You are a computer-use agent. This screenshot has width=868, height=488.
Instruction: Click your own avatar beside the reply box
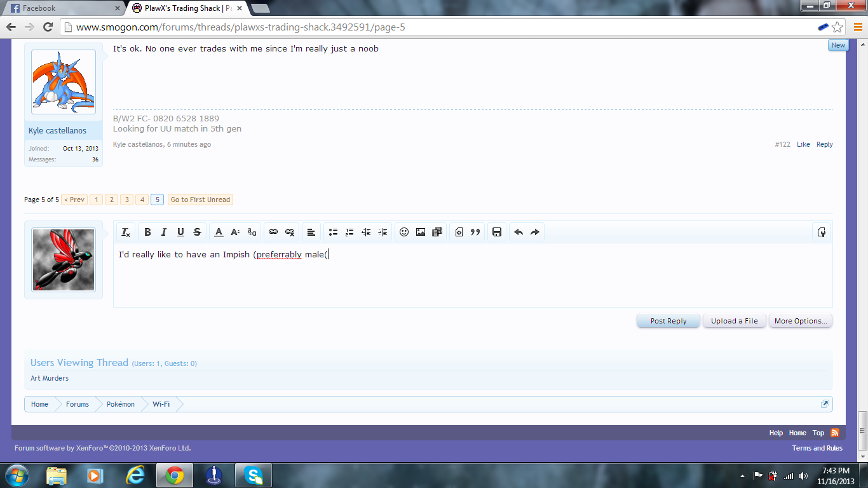pyautogui.click(x=64, y=259)
